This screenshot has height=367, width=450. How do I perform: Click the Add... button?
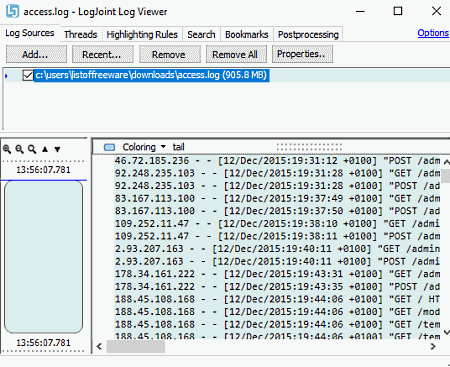[36, 54]
